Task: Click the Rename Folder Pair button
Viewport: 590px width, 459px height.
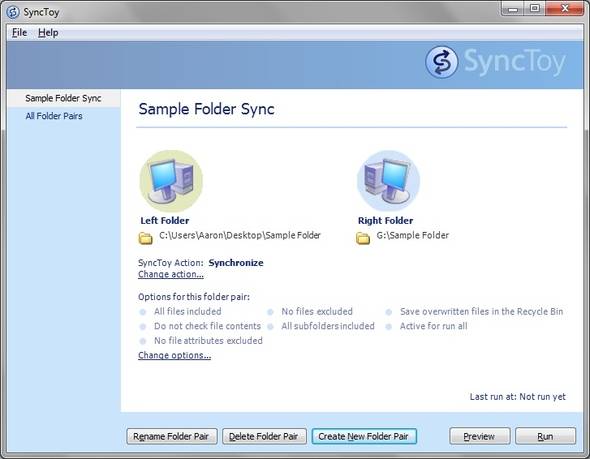Action: click(x=172, y=436)
